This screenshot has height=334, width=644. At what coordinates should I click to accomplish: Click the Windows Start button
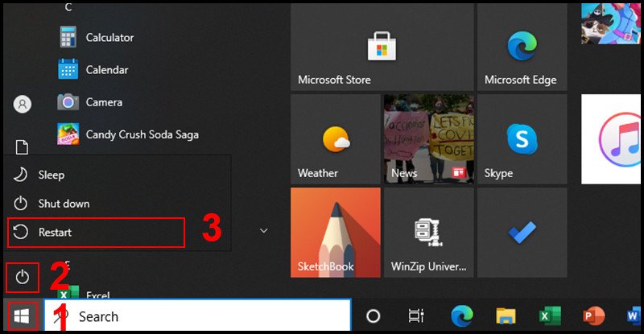(22, 315)
